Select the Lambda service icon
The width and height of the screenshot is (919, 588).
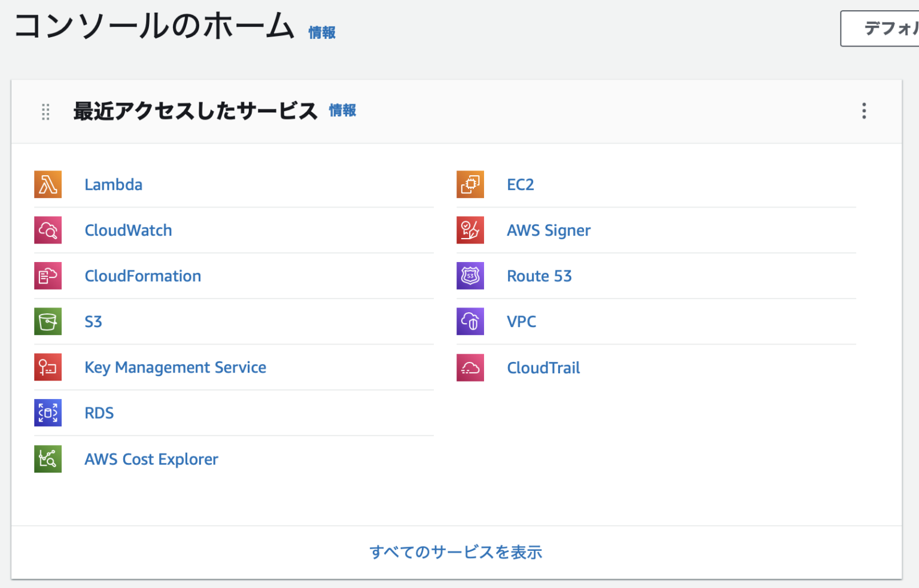[x=47, y=184]
